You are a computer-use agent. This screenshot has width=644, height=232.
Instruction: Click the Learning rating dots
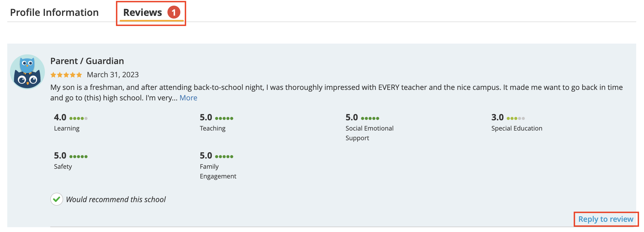pyautogui.click(x=78, y=118)
